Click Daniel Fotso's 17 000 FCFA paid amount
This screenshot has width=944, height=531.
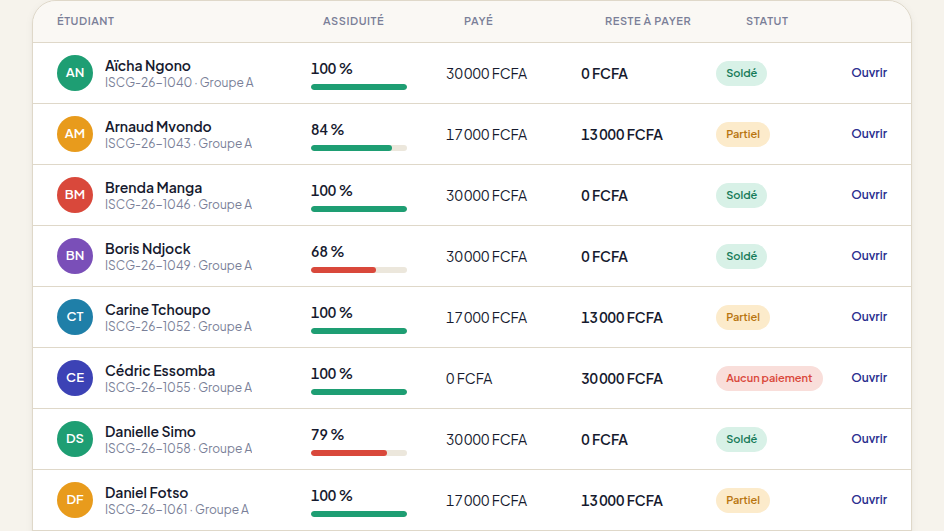[x=486, y=501]
